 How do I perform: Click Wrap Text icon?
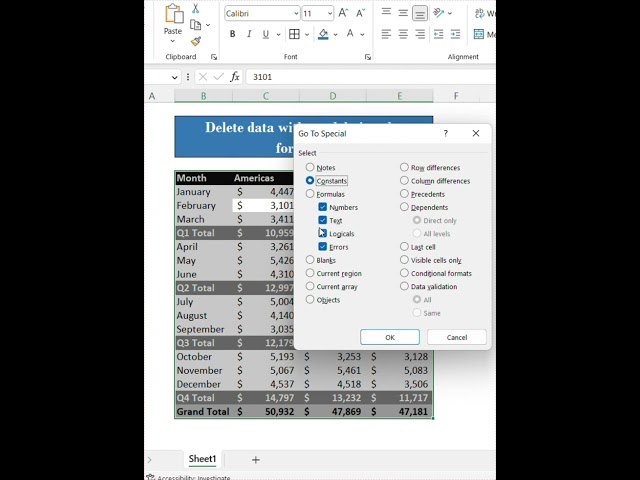(479, 13)
